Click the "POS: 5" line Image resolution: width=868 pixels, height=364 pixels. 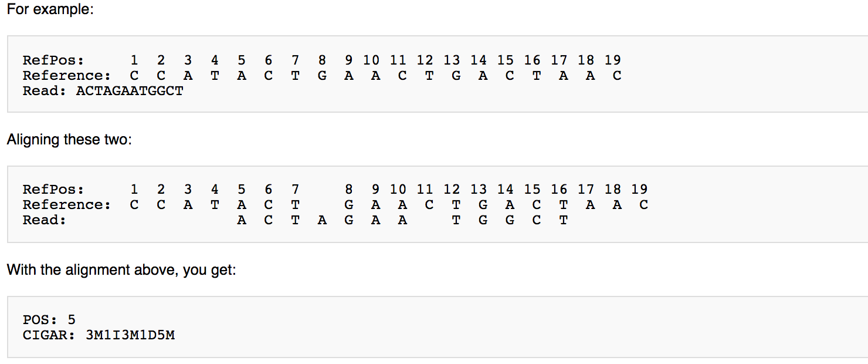(x=49, y=320)
